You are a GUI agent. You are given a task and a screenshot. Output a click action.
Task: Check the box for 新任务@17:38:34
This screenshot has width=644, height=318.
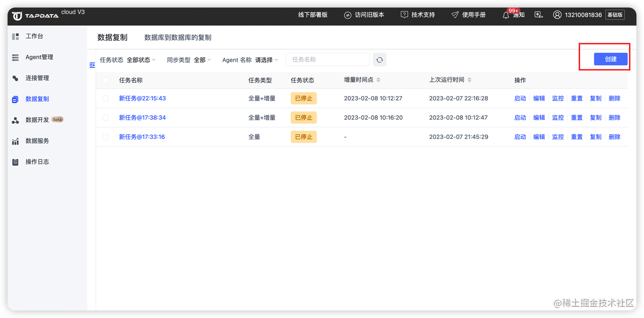(x=105, y=117)
